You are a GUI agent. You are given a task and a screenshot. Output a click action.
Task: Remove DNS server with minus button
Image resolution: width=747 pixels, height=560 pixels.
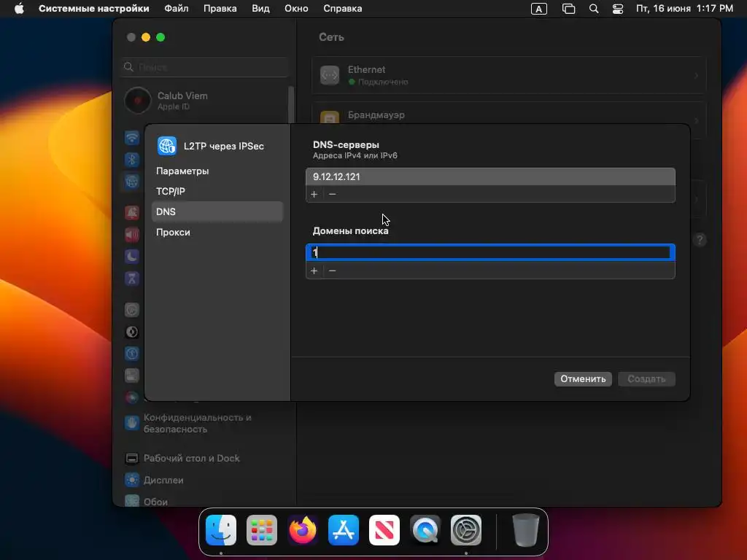click(x=332, y=194)
